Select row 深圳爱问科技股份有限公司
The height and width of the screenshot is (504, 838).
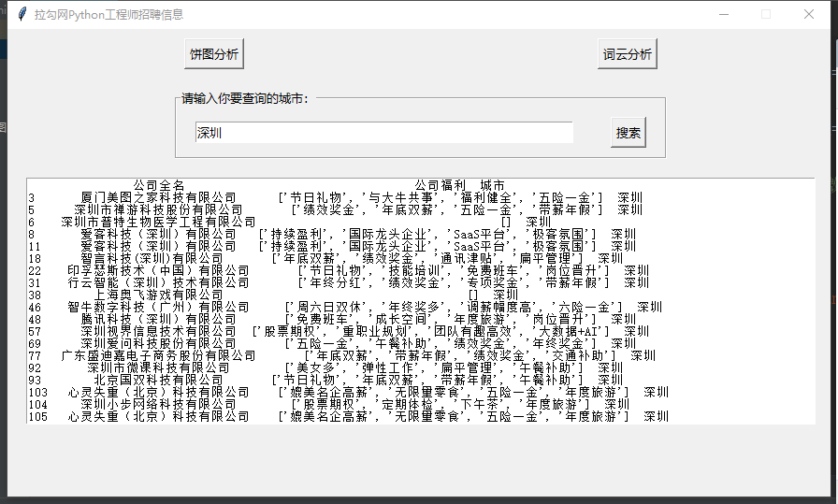coord(332,344)
